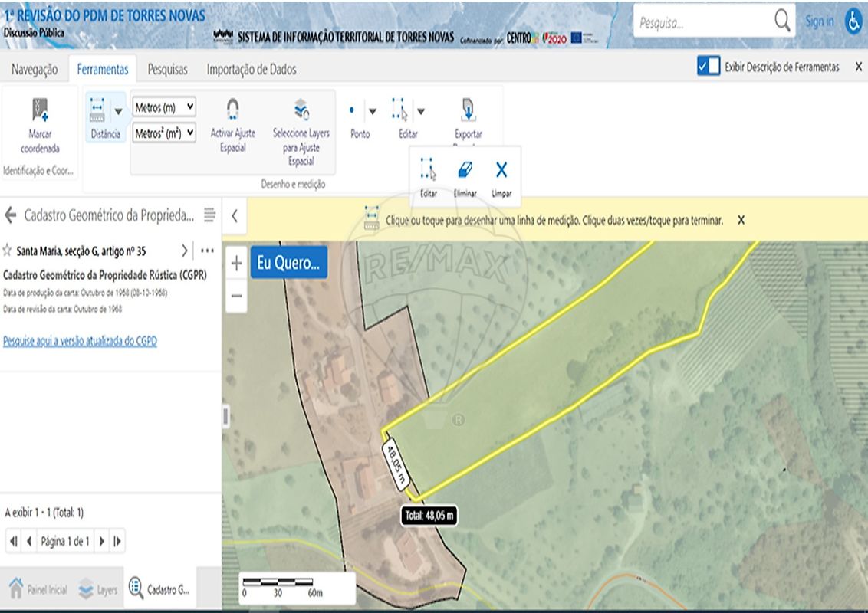Collapse the side panel with left chevron
868x613 pixels.
pyautogui.click(x=235, y=216)
